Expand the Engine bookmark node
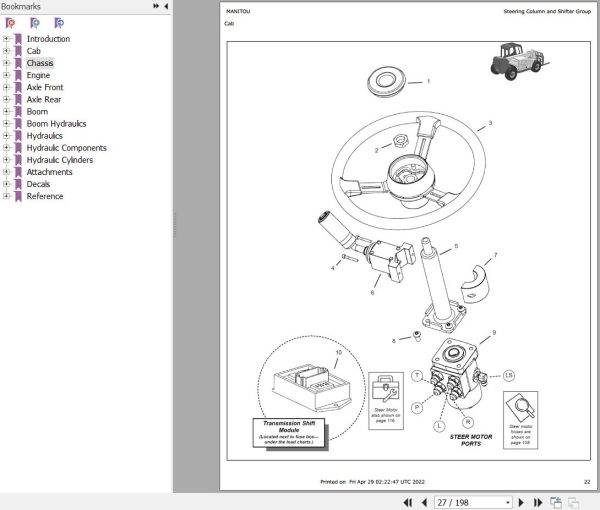 [x=6, y=75]
